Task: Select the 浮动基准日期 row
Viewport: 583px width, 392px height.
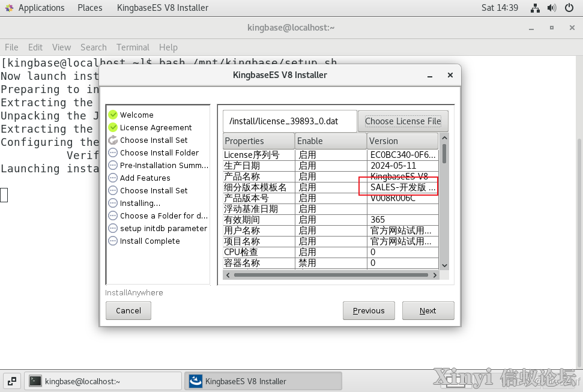Action: coord(331,209)
